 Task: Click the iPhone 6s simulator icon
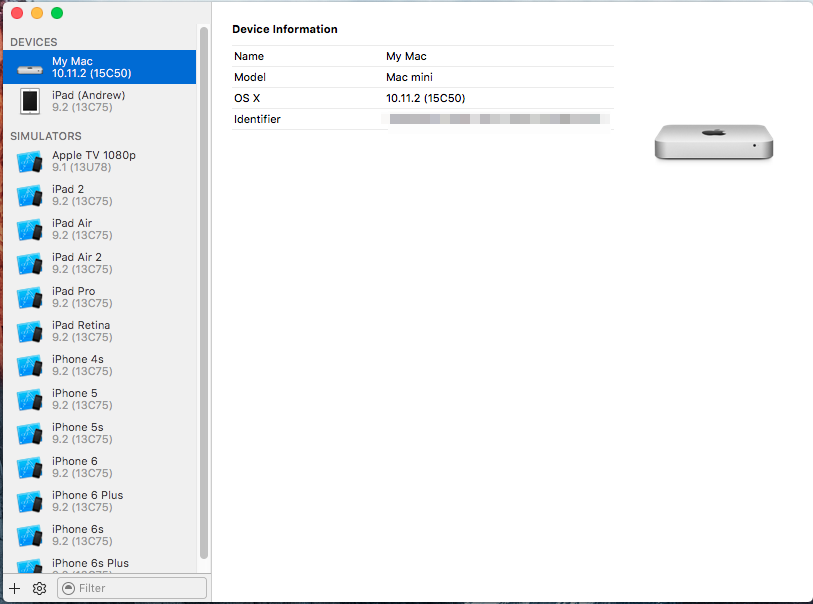click(x=30, y=535)
